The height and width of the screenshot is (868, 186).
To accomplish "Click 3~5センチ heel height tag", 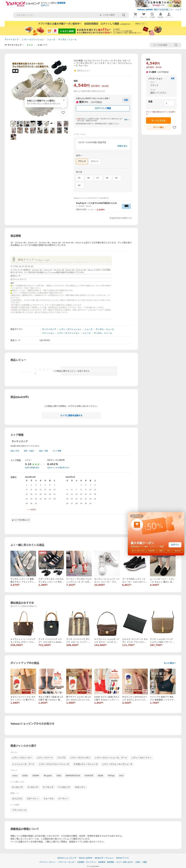I will pyautogui.click(x=33, y=787).
